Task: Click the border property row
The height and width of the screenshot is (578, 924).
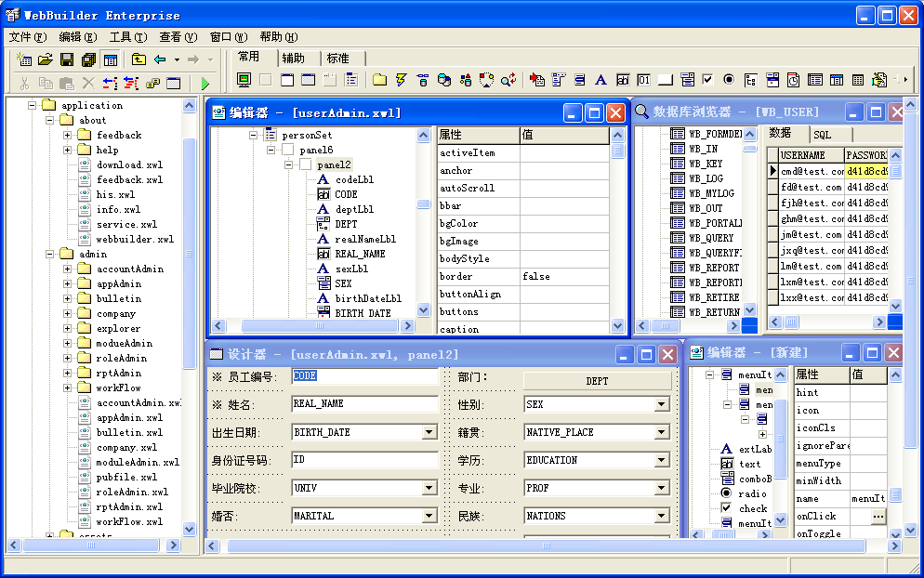Action: (x=522, y=276)
